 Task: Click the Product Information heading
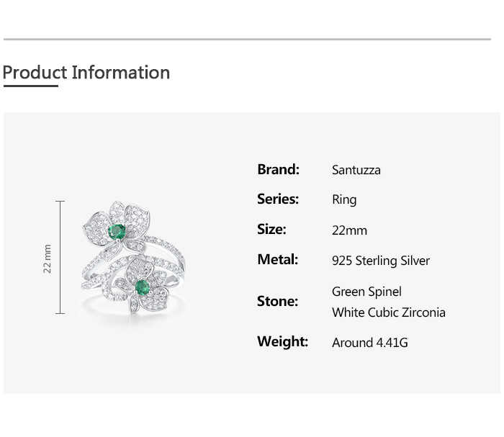[86, 73]
